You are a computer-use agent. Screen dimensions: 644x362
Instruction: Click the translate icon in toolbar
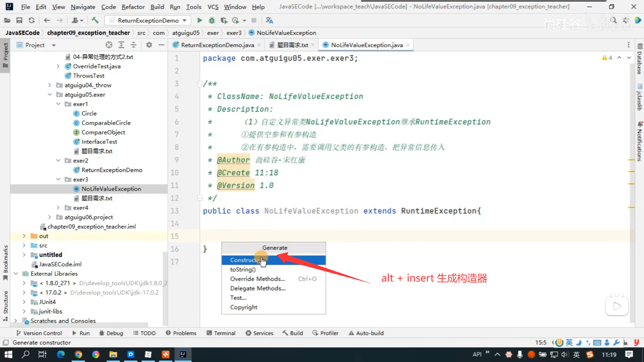pyautogui.click(x=269, y=20)
